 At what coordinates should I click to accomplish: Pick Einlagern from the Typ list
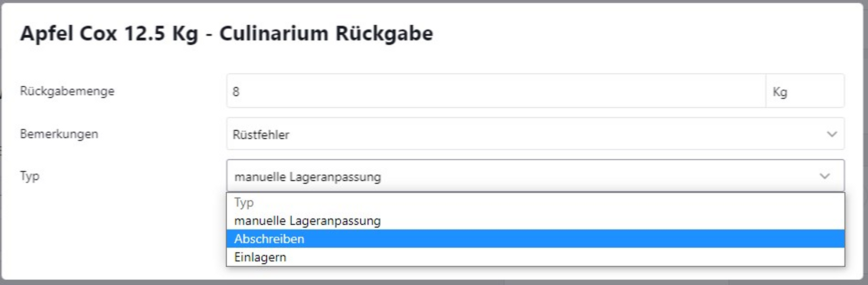(x=260, y=257)
